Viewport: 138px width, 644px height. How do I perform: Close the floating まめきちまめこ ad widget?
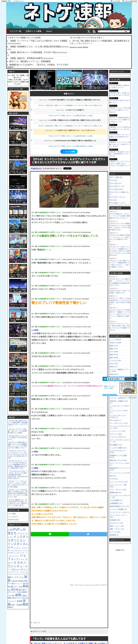(x=136, y=375)
